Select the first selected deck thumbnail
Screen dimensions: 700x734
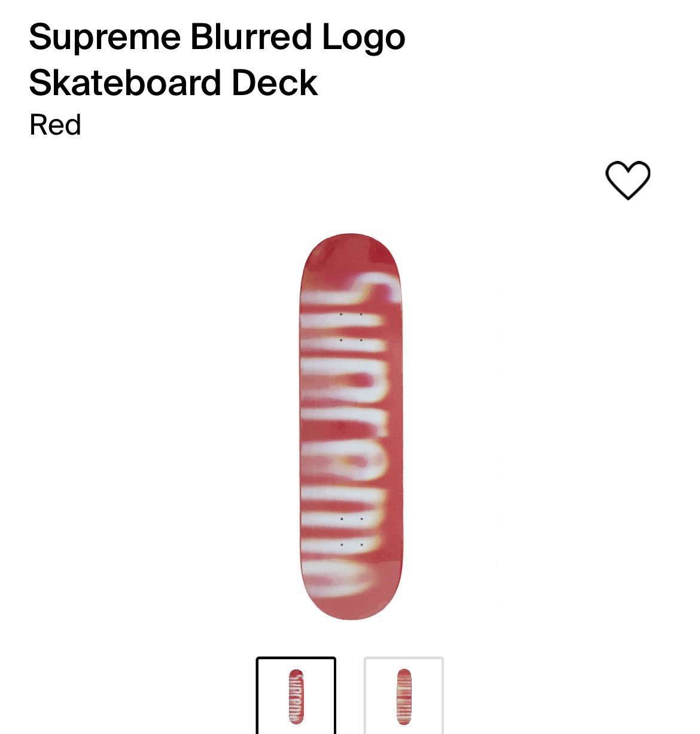pyautogui.click(x=296, y=696)
